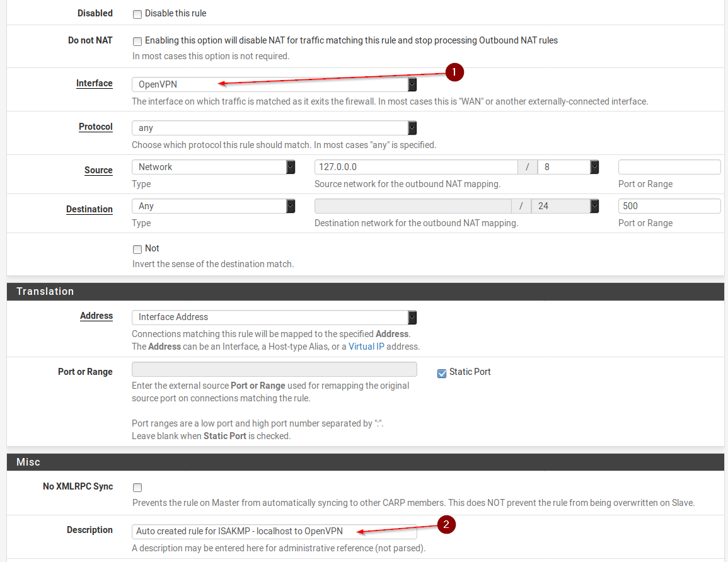The height and width of the screenshot is (562, 728).
Task: Expand the Protocol dropdown set to any
Action: 274,128
